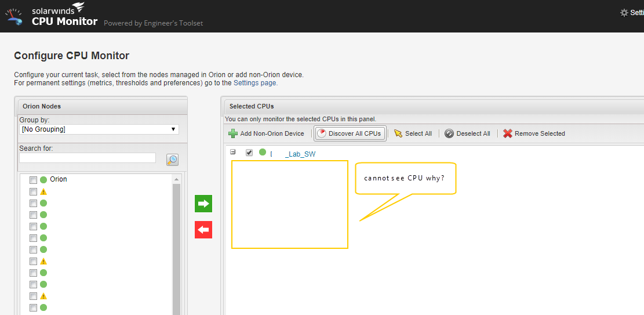Click the search magnifier button
The image size is (644, 315).
[172, 160]
